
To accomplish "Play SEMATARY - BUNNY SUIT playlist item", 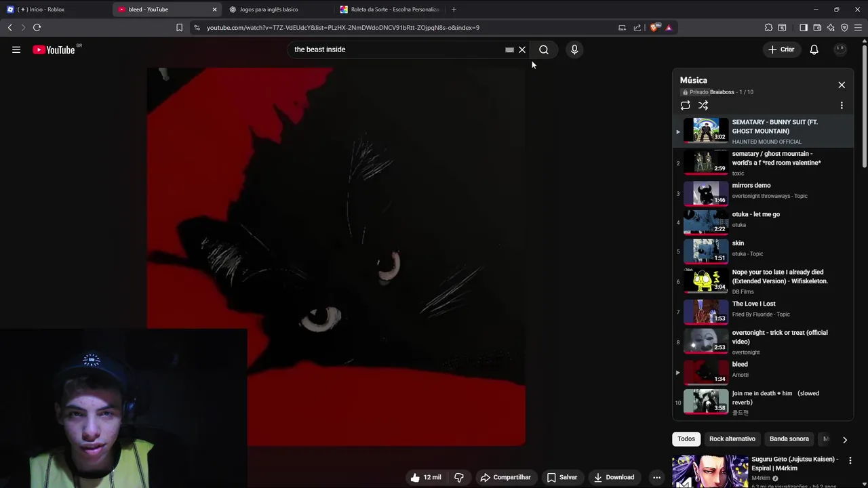I will [764, 131].
